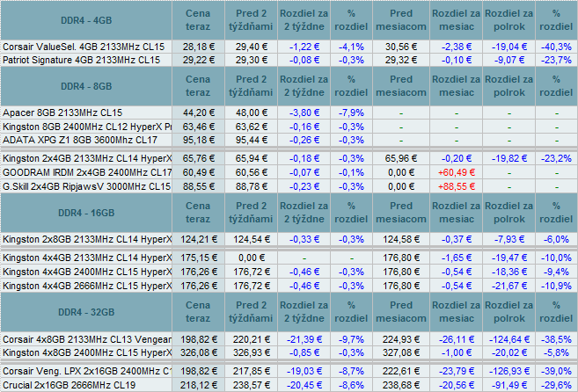Click the '217,85 €' two-weeks-ago price

251,371
